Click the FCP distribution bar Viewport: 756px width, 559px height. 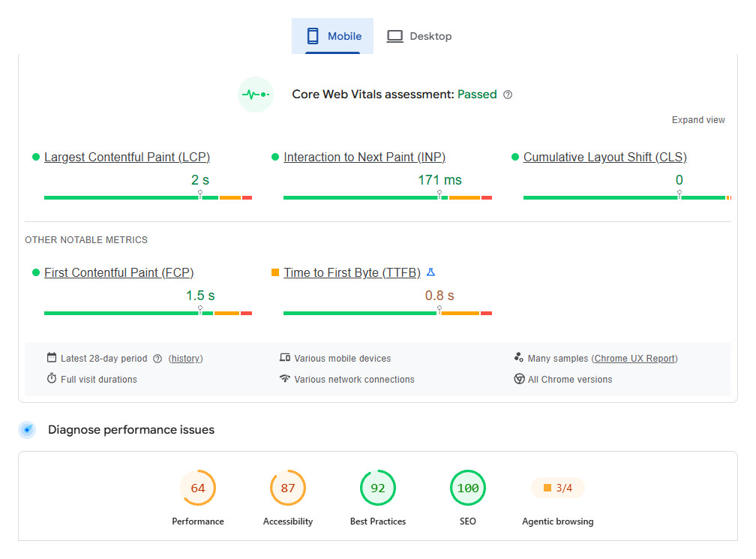148,314
